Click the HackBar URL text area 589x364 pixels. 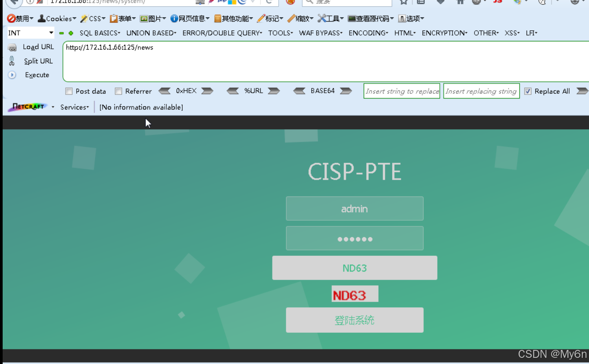(326, 62)
